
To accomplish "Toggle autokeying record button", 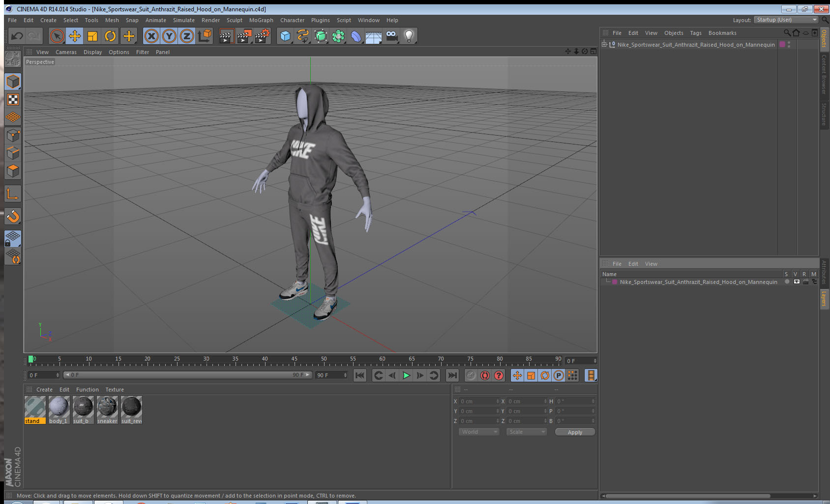I will [485, 375].
